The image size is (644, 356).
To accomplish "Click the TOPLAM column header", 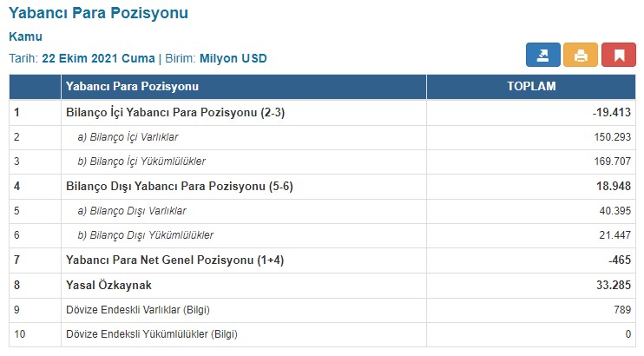I will 531,87.
